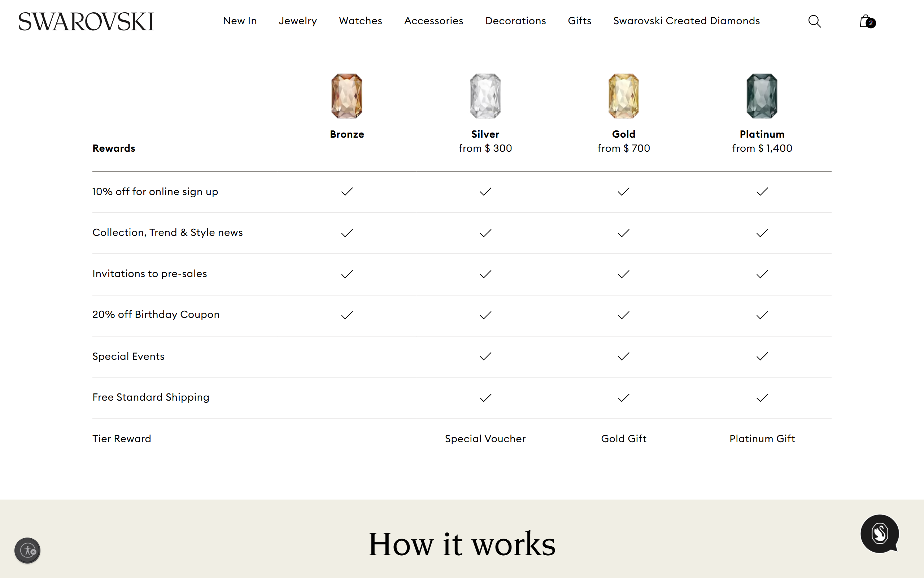Image resolution: width=924 pixels, height=578 pixels.
Task: Click the Platinum checkmark for Special Events
Action: pos(762,356)
